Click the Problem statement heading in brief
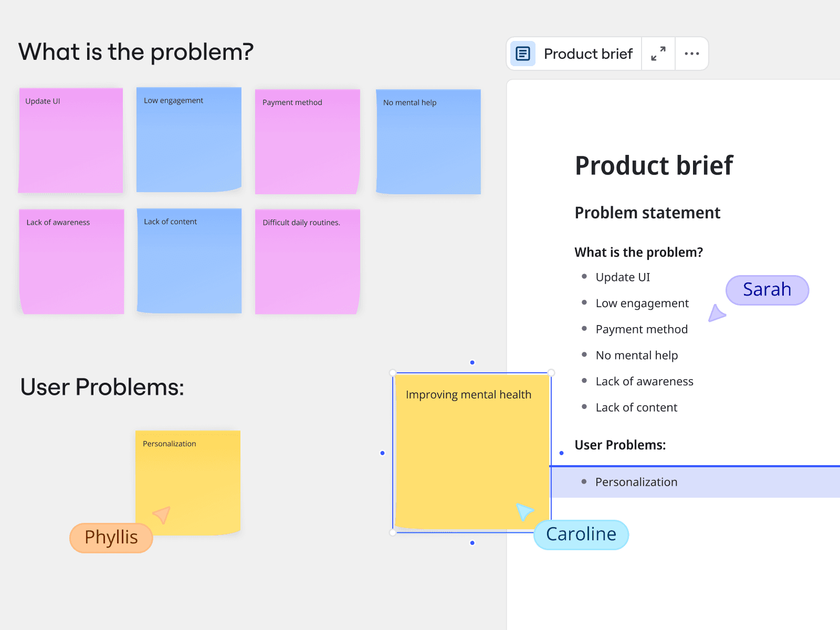 pos(647,213)
